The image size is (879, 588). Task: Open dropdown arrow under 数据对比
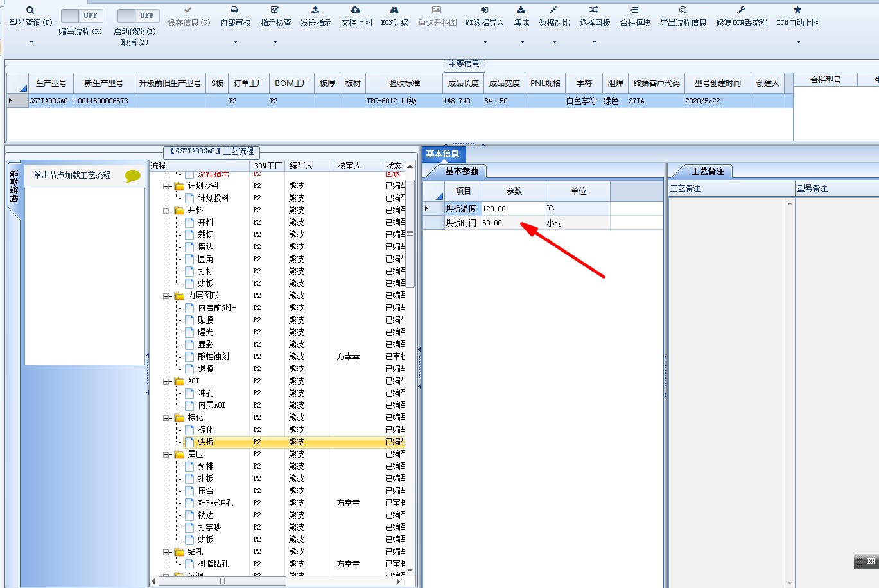pyautogui.click(x=554, y=42)
